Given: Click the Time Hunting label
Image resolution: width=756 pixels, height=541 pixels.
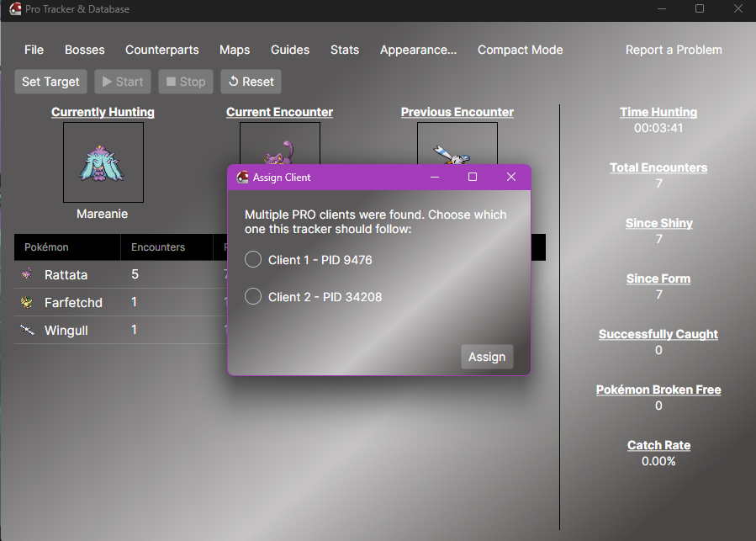Looking at the screenshot, I should pyautogui.click(x=658, y=112).
